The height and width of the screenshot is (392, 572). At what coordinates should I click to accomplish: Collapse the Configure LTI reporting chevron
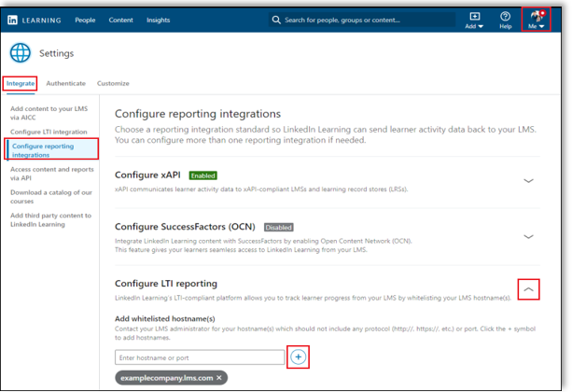point(528,289)
